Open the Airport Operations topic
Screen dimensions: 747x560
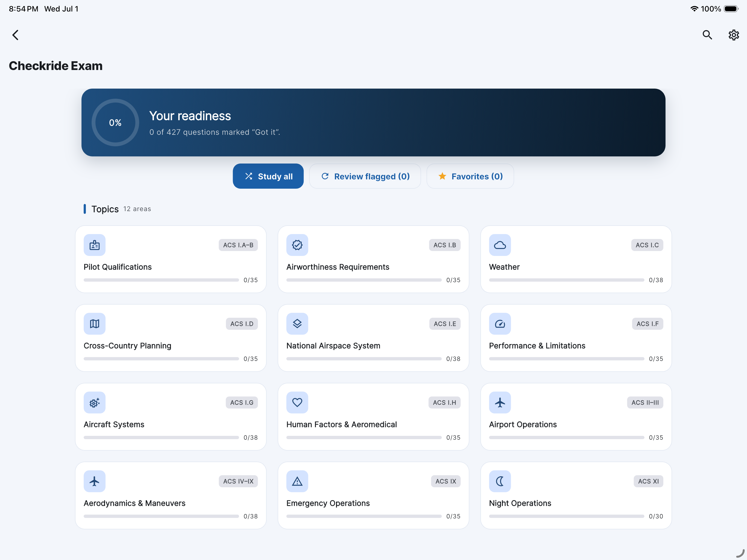[576, 416]
